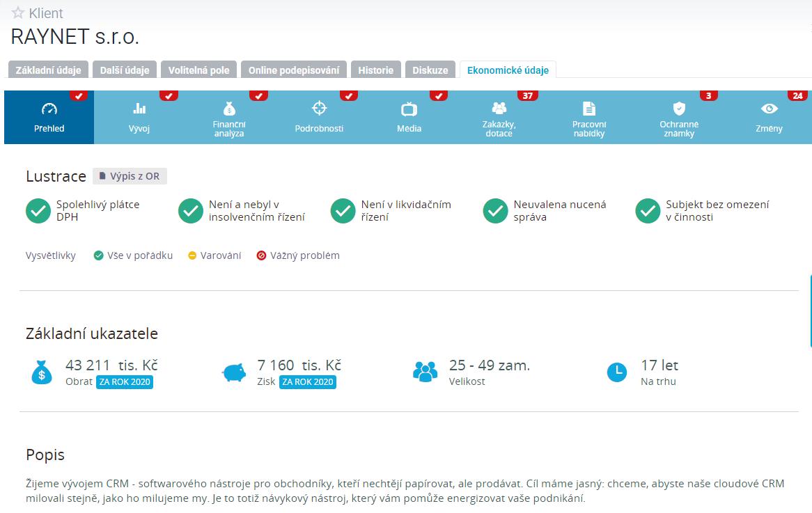Screen dimensions: 812x513
Task: Open Pracovní nabídky document section
Action: tap(588, 117)
